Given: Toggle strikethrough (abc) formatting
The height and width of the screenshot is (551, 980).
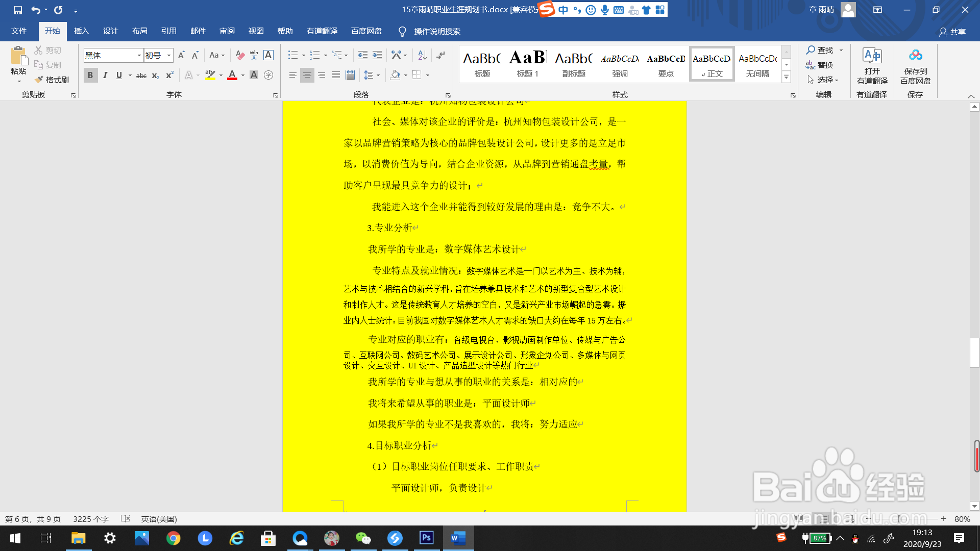Looking at the screenshot, I should (x=141, y=75).
